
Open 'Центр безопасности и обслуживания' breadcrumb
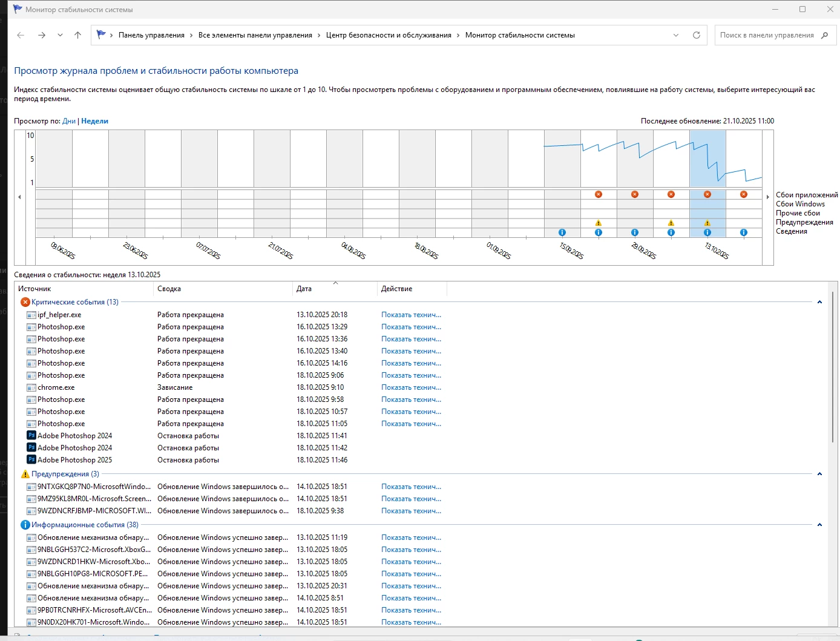point(389,35)
